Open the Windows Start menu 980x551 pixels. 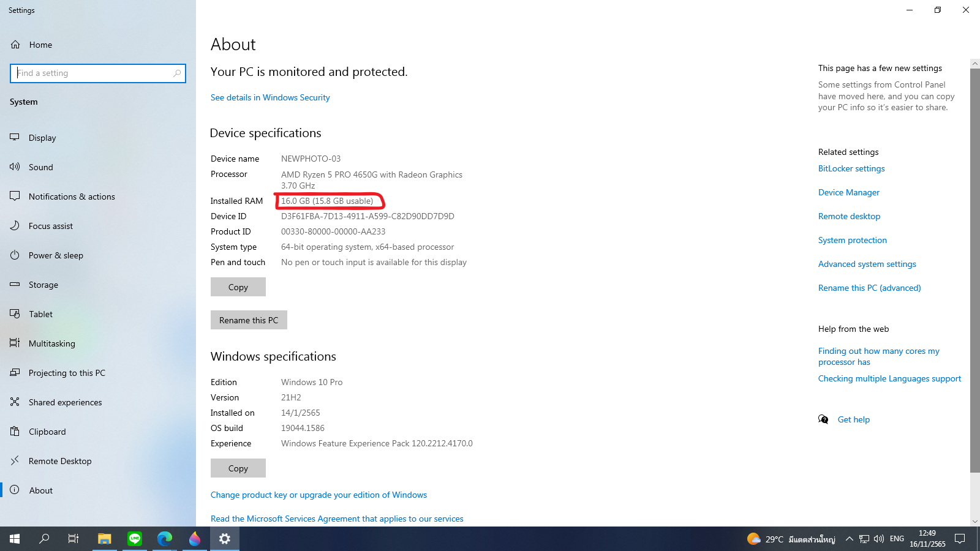[x=15, y=539]
